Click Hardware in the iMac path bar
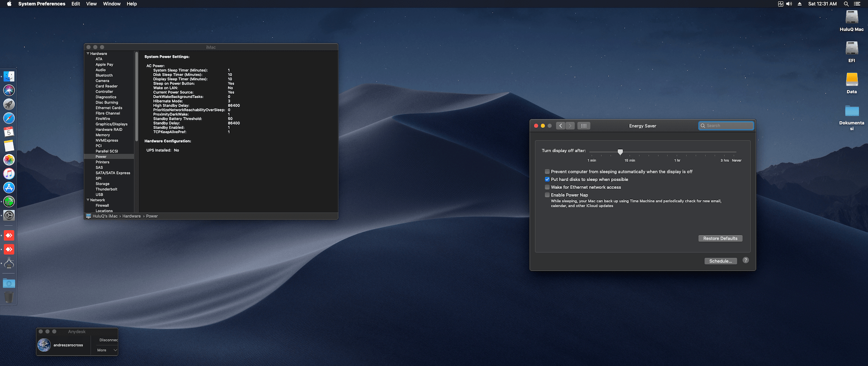 [132, 216]
